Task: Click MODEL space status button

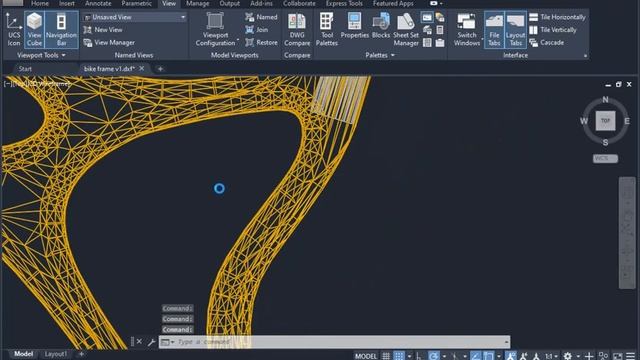Action: pyautogui.click(x=366, y=356)
